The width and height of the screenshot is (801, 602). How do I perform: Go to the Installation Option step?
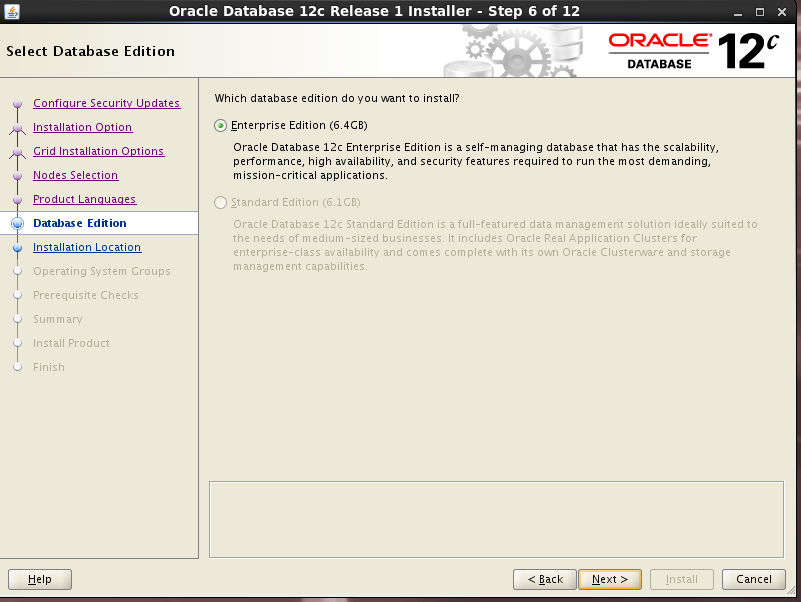pos(82,127)
